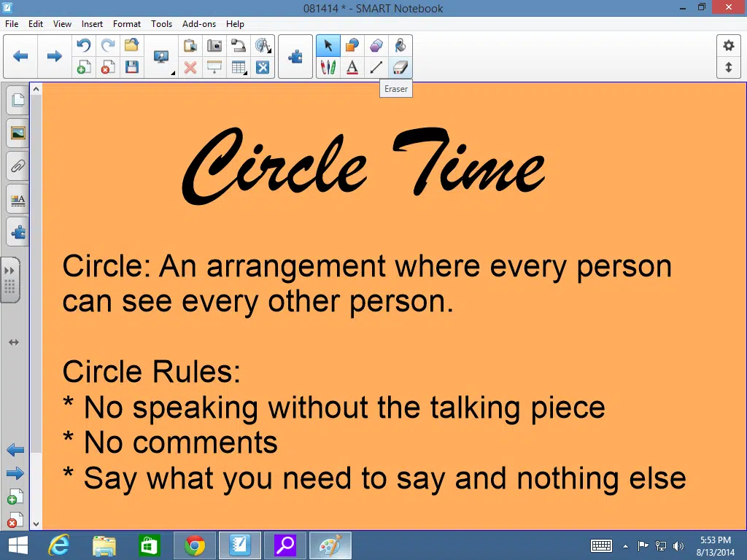Screen dimensions: 747x560
Task: Open Google Chrome from the taskbar
Action: (x=194, y=545)
